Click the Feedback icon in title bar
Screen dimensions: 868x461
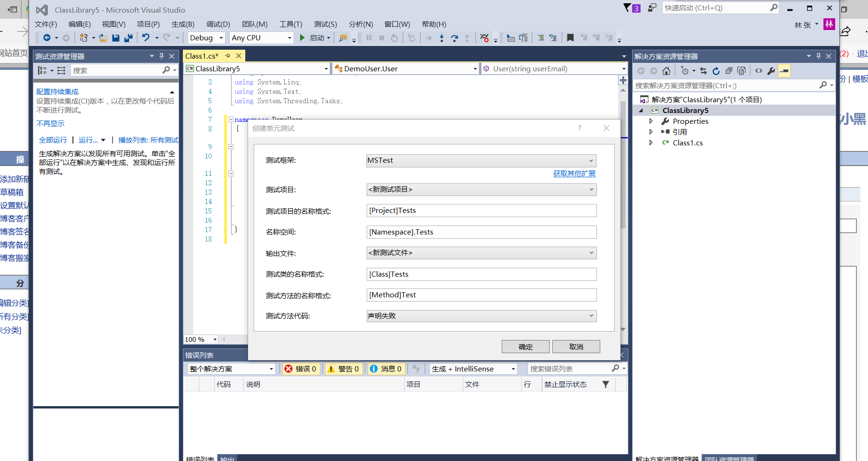(x=652, y=8)
